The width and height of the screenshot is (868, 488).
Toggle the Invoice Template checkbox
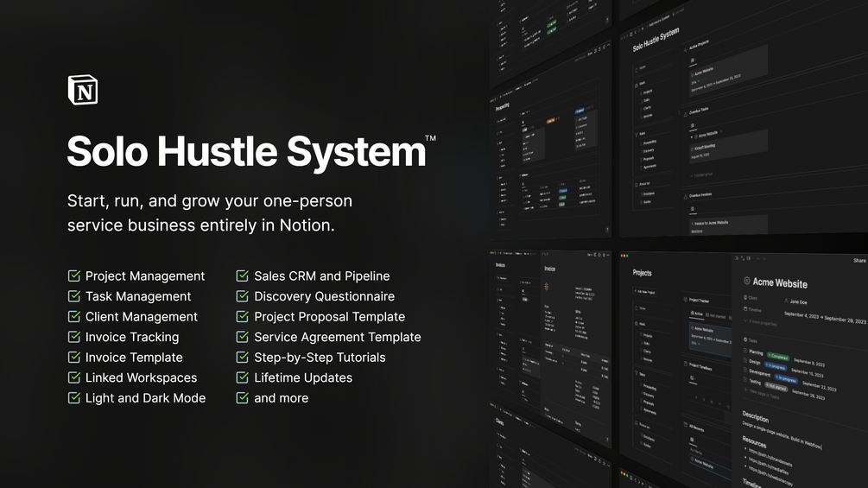(x=73, y=357)
